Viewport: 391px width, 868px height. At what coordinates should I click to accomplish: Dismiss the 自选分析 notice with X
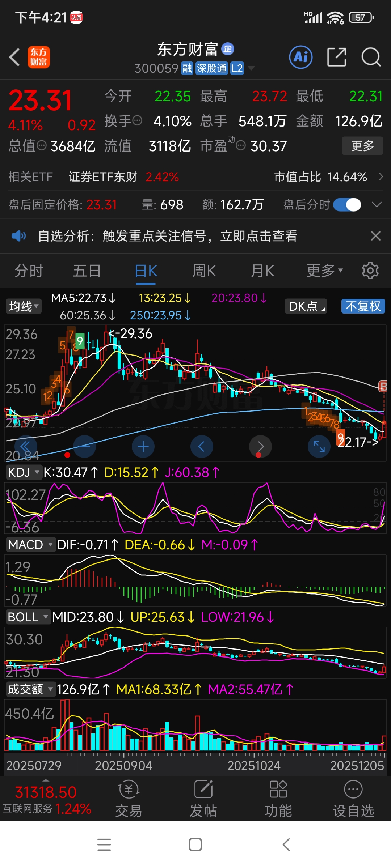point(376,236)
